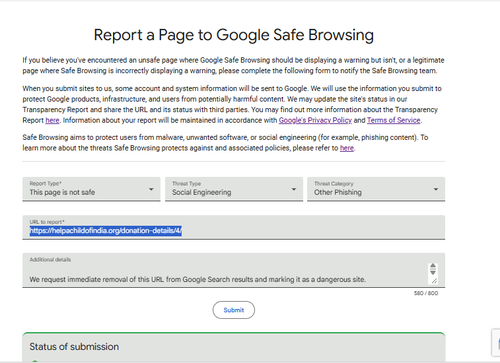
Task: Click the page title 'Report a Page to Google Safe Browsing'
Action: click(234, 35)
